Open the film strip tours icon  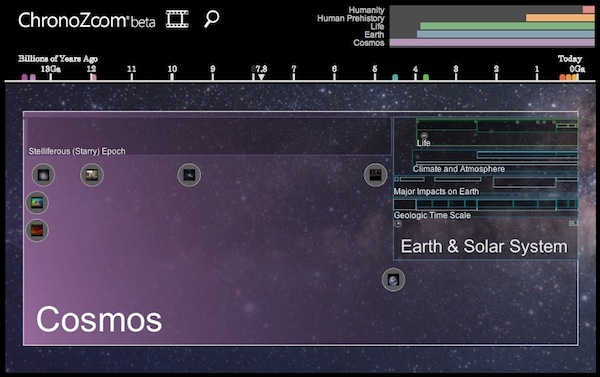click(x=177, y=19)
